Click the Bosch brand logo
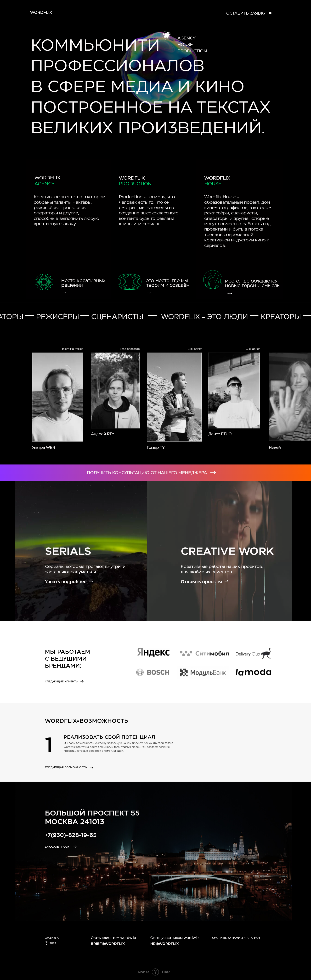 tap(153, 672)
